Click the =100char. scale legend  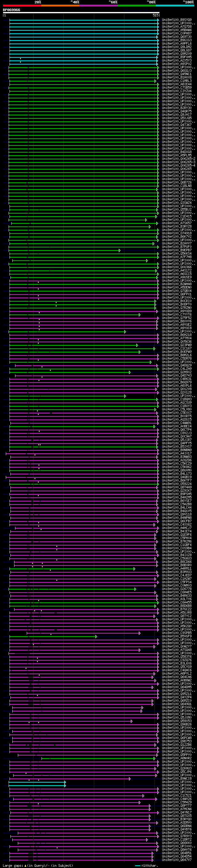[146, 865]
